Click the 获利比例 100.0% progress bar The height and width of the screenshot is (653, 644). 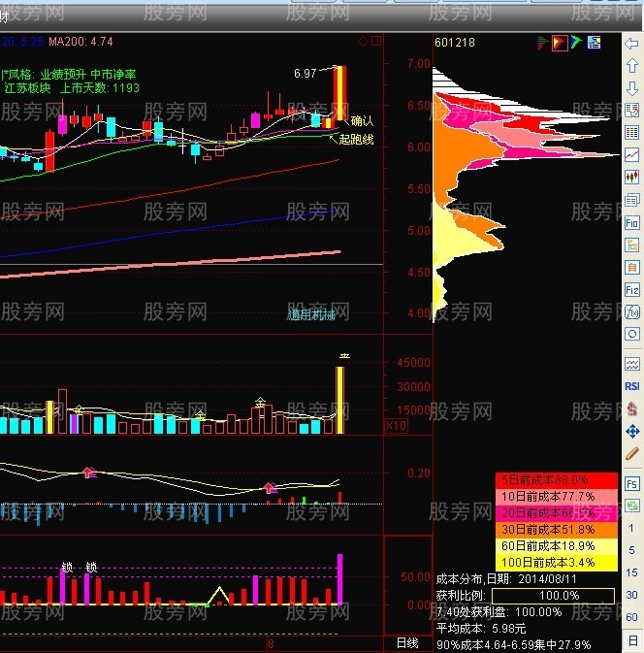(x=553, y=596)
